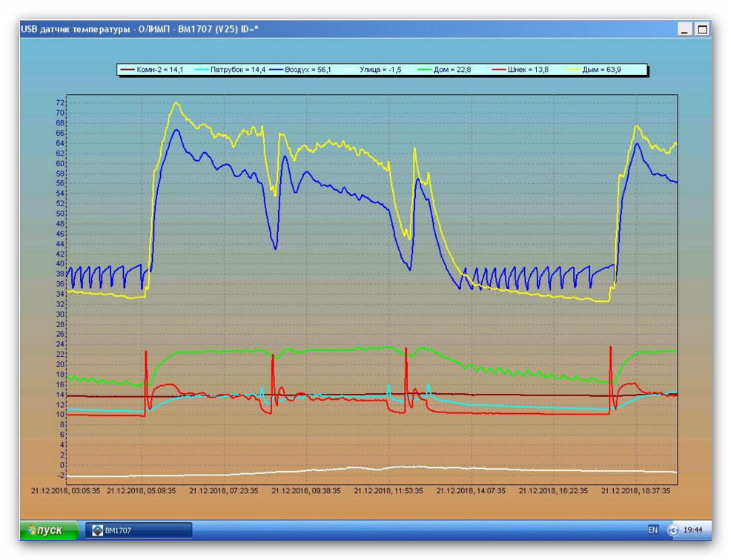Screen dimensions: 731x560
Task: Open the пуск Start button
Action: coord(48,530)
